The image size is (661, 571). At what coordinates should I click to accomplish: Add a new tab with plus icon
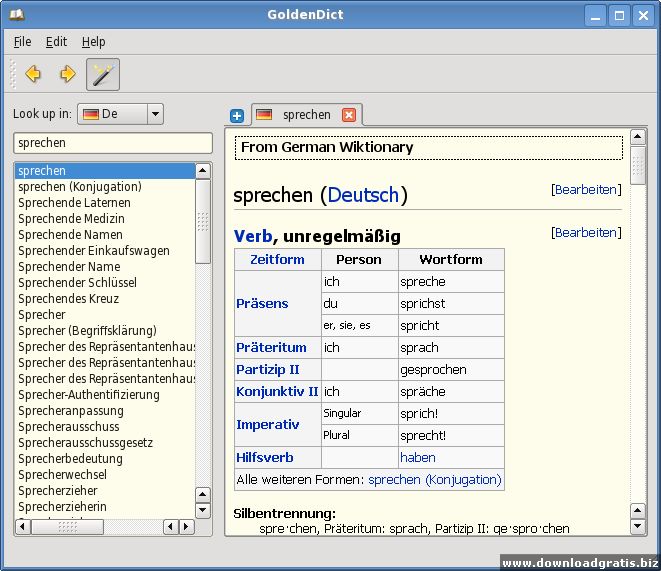pos(237,116)
